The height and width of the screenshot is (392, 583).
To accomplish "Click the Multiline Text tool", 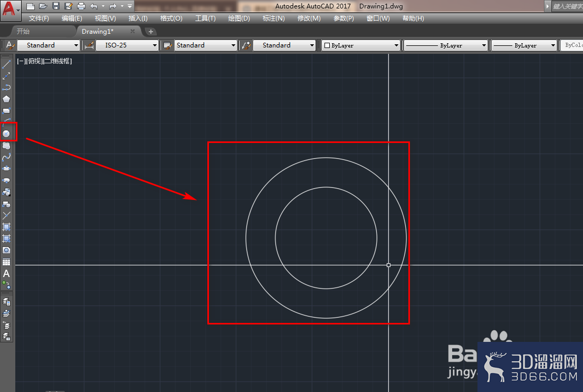I will click(x=6, y=274).
